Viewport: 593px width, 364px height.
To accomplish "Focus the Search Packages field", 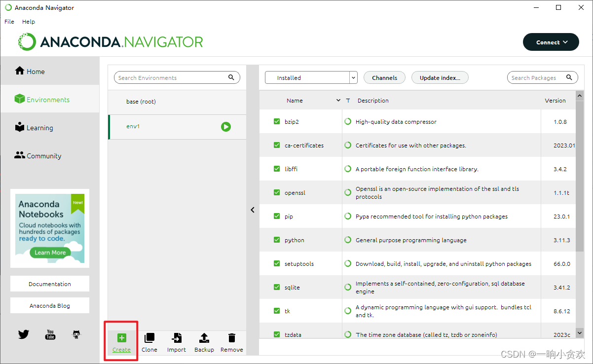I will pyautogui.click(x=542, y=77).
